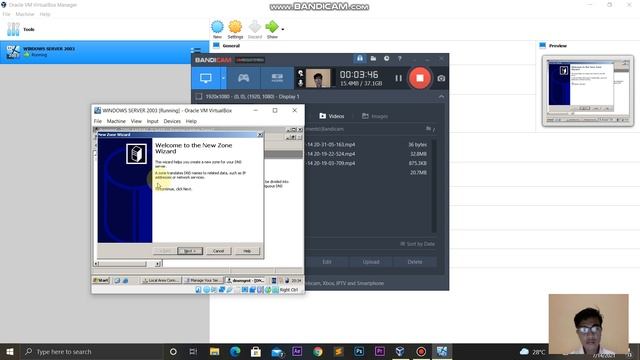Open View menu in the VM window
Image resolution: width=640 pixels, height=360 pixels.
[136, 121]
